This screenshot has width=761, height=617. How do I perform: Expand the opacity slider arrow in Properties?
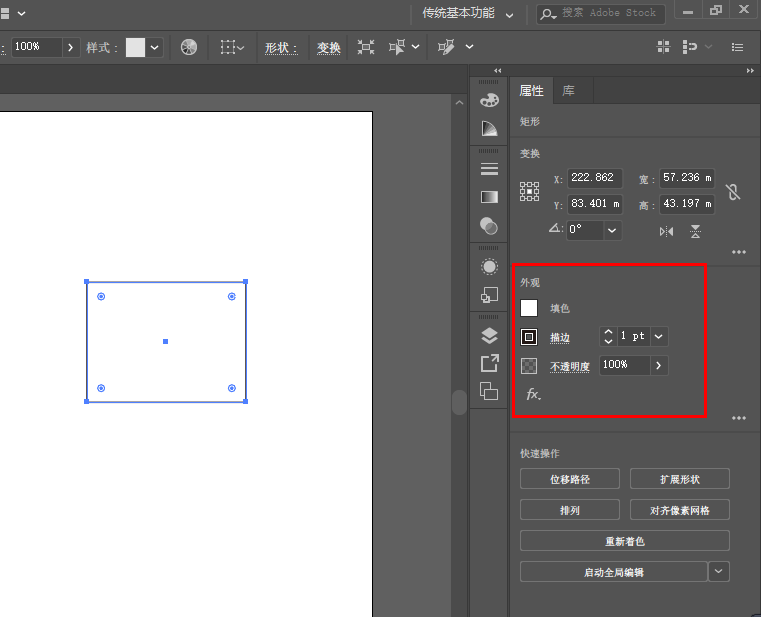coord(659,366)
